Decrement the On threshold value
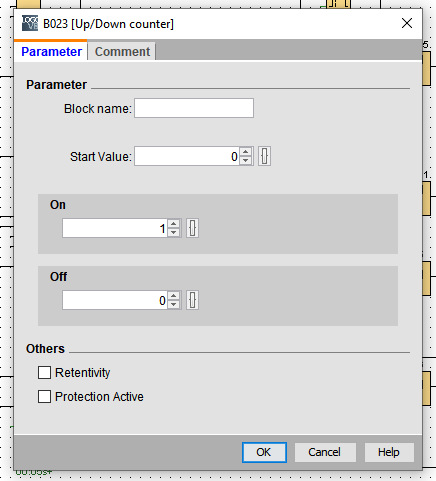This screenshot has height=481, width=436. [174, 232]
